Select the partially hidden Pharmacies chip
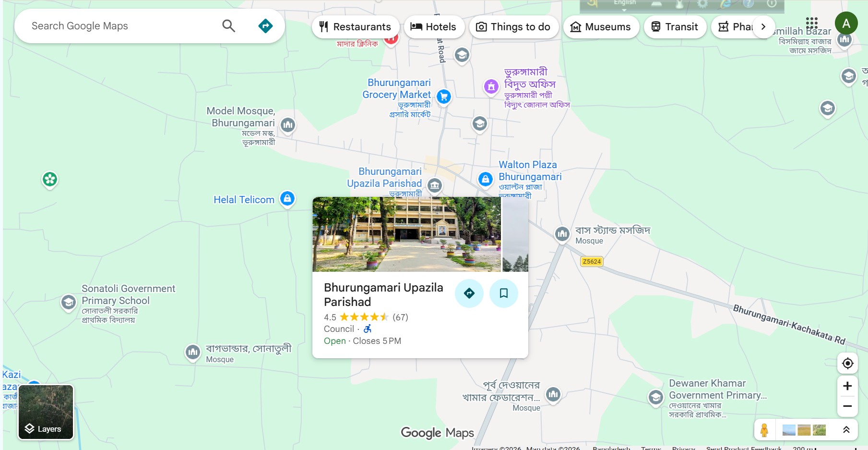Screen dimensions: 868x450 pos(734,27)
